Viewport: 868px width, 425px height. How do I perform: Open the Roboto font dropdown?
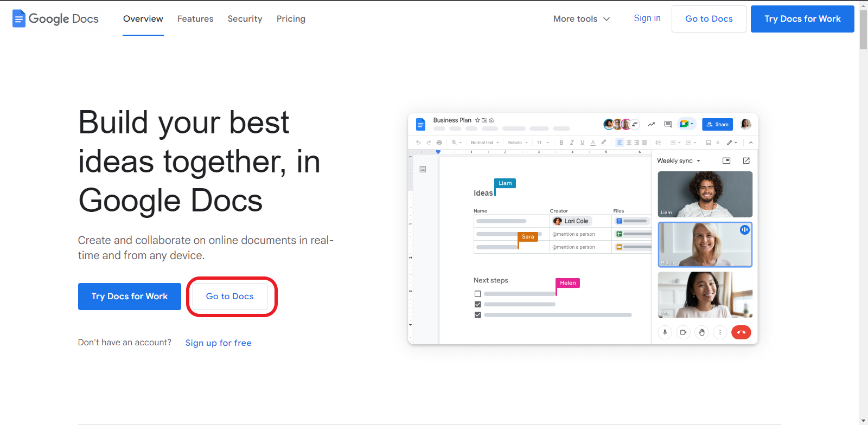(x=518, y=143)
